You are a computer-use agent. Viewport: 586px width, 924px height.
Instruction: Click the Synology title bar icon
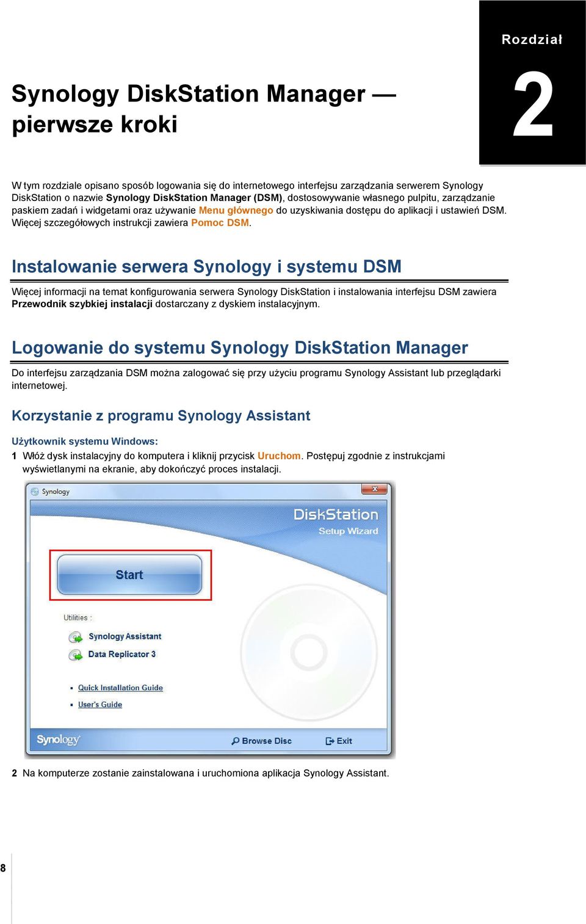[x=35, y=492]
